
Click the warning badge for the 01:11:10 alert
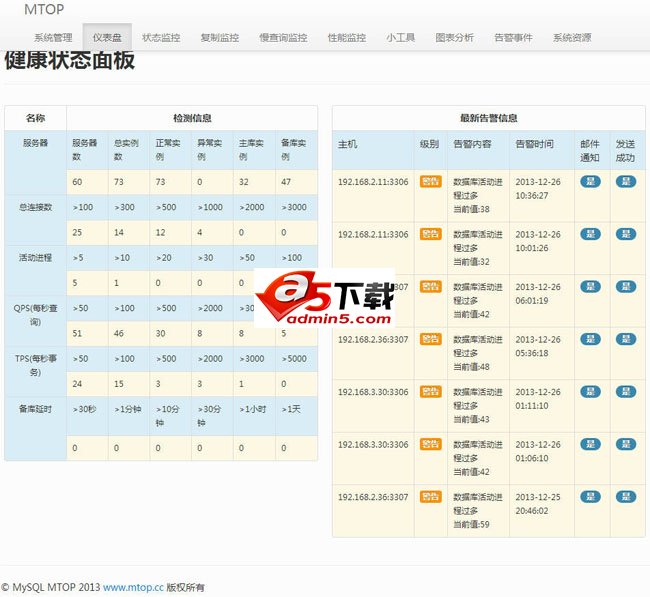point(431,391)
